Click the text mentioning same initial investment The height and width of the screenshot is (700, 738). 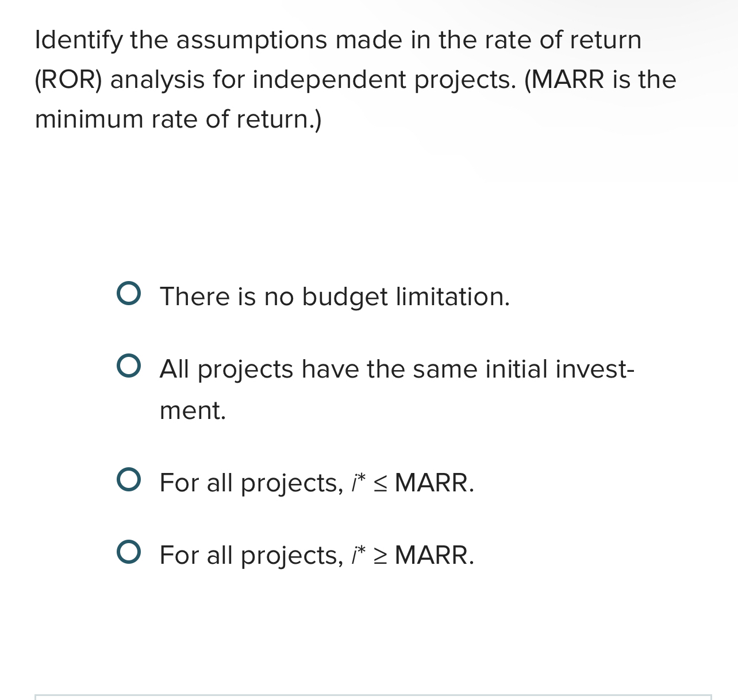click(x=397, y=370)
